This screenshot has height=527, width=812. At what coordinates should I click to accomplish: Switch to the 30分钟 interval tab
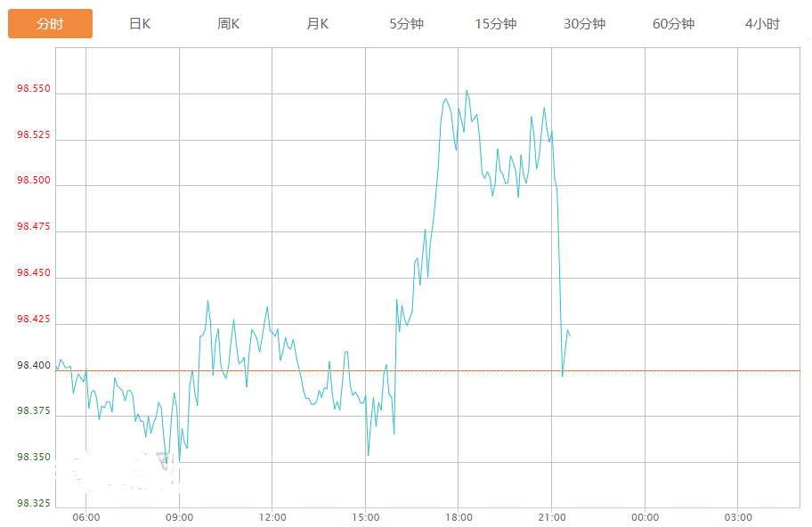585,24
